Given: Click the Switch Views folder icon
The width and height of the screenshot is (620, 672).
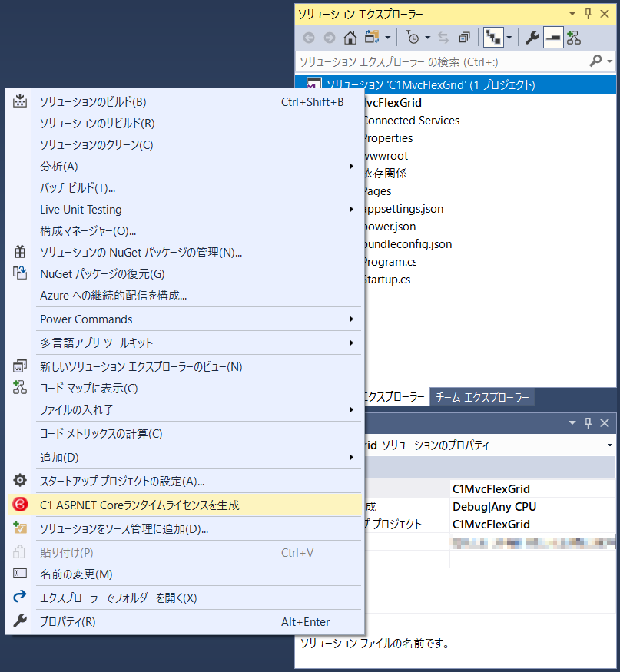Looking at the screenshot, I should (371, 38).
